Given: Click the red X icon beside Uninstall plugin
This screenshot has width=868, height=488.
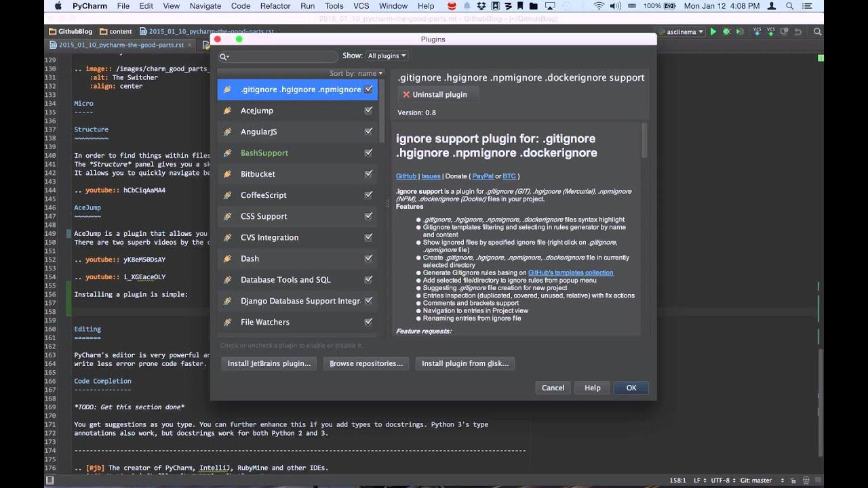Looking at the screenshot, I should point(406,95).
